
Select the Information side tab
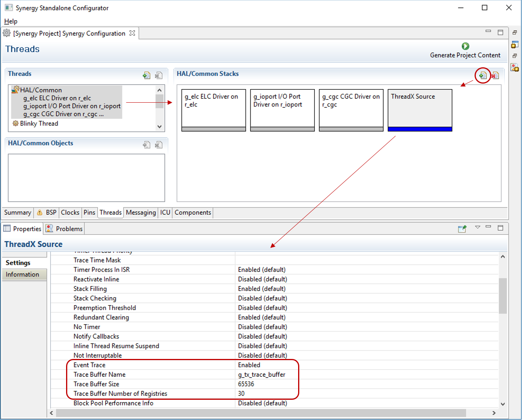click(24, 275)
